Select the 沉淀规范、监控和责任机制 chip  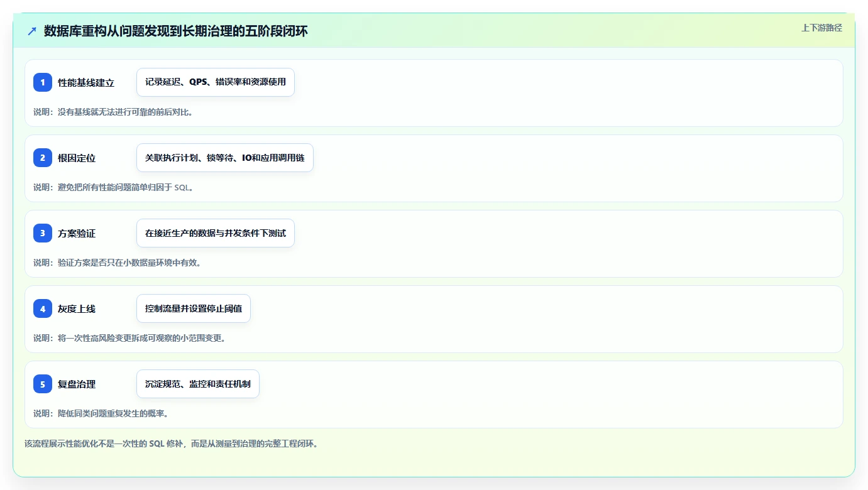point(198,384)
